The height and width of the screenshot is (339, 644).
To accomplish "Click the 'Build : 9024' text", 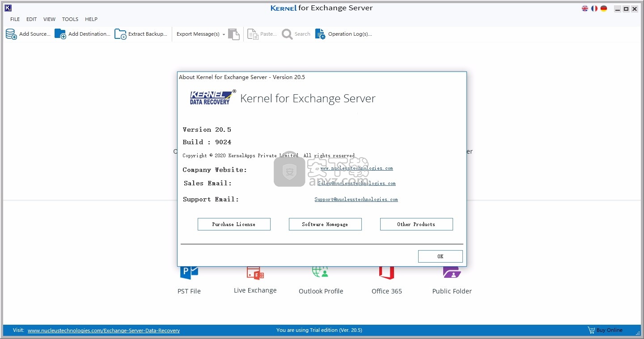I will (207, 142).
